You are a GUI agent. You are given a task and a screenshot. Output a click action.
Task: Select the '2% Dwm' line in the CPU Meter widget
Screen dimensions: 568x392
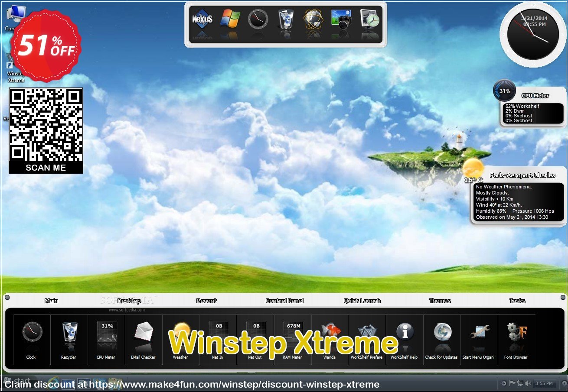515,111
